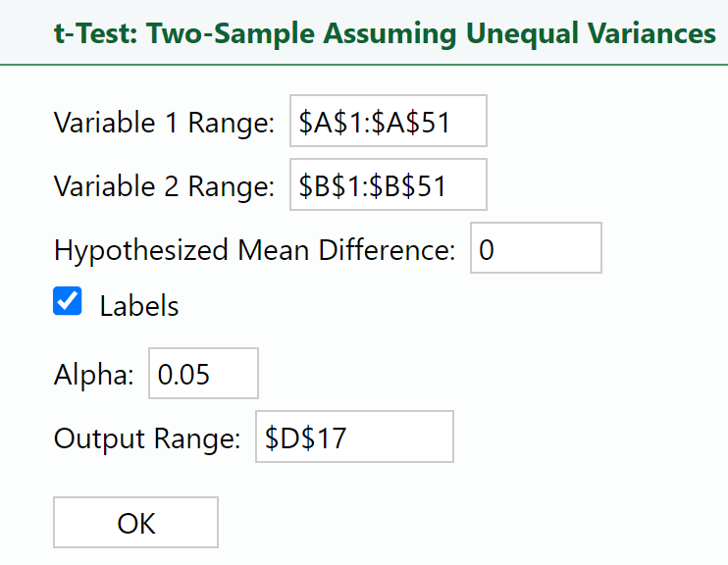728x565 pixels.
Task: Click the OK button
Action: point(135,523)
